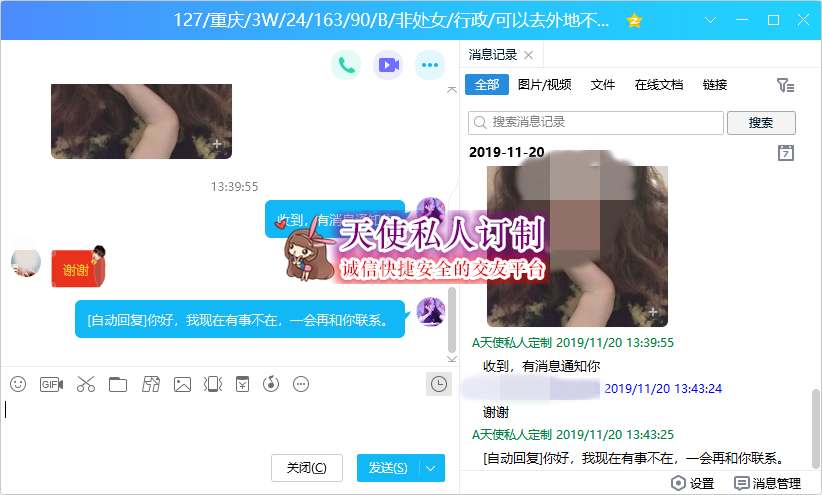822x495 pixels.
Task: Toggle the message history clock button
Action: (438, 384)
